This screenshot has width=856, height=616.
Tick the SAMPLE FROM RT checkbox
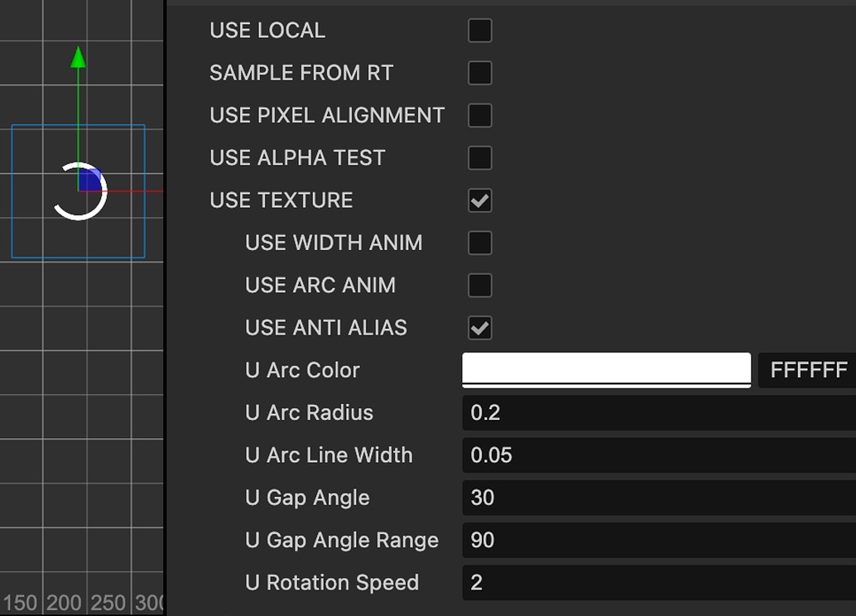click(480, 73)
